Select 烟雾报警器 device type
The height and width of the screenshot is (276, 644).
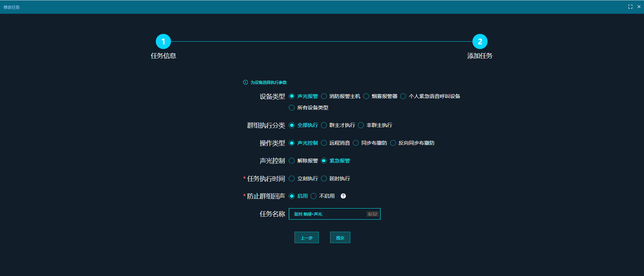(x=366, y=96)
